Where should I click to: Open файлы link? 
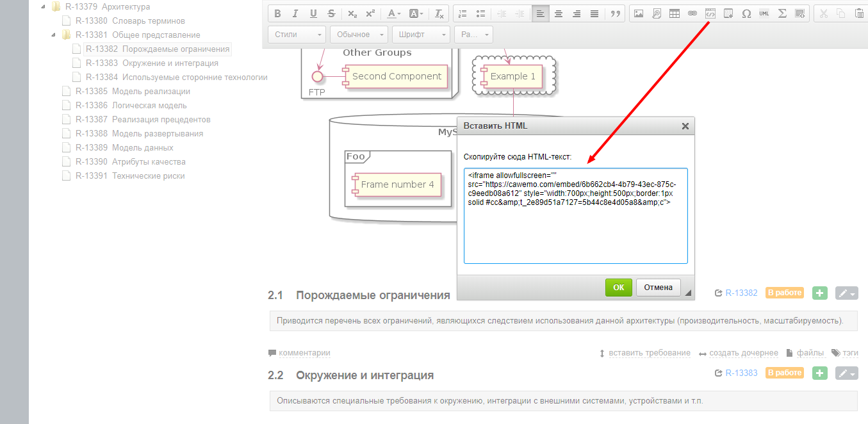click(810, 353)
